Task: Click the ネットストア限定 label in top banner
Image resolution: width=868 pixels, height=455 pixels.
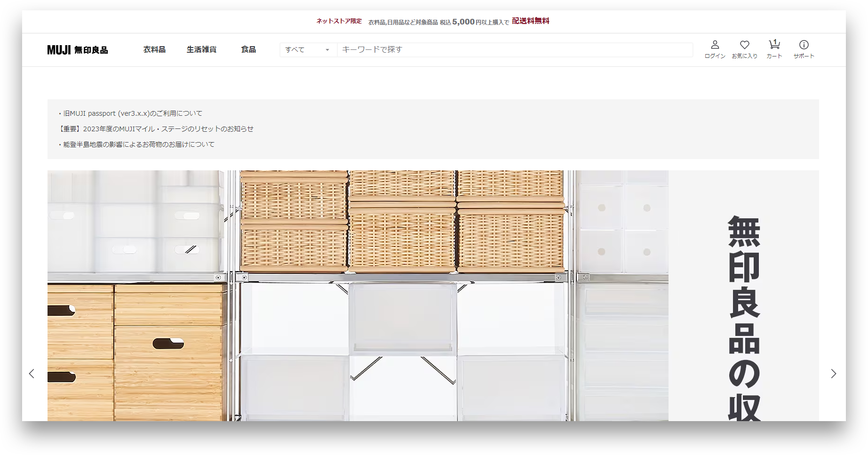Action: coord(339,21)
